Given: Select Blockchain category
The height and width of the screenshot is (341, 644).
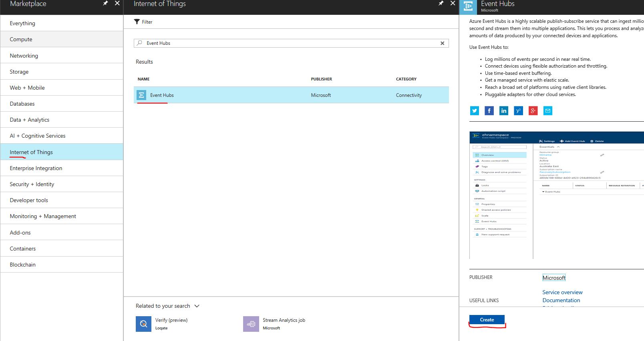Looking at the screenshot, I should point(62,265).
